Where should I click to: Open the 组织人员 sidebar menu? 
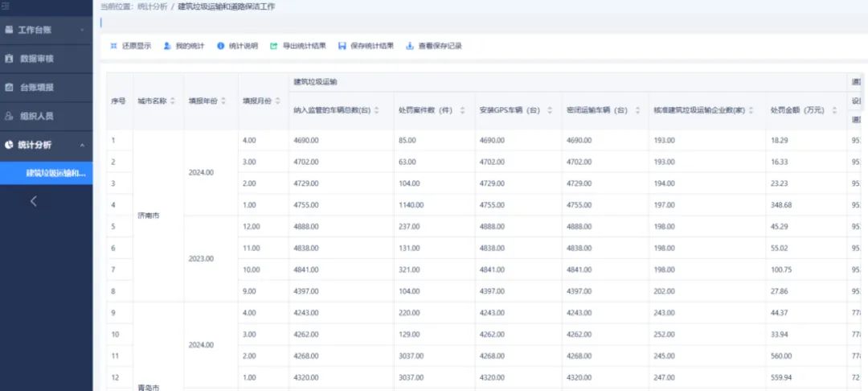(36, 116)
